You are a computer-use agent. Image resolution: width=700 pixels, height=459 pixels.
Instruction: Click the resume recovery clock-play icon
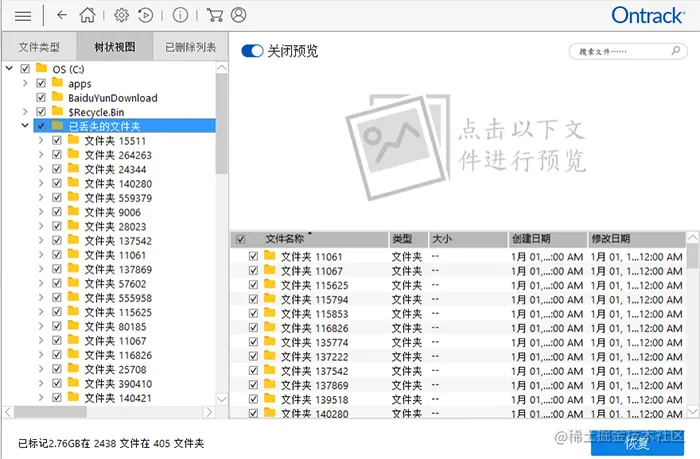(146, 15)
